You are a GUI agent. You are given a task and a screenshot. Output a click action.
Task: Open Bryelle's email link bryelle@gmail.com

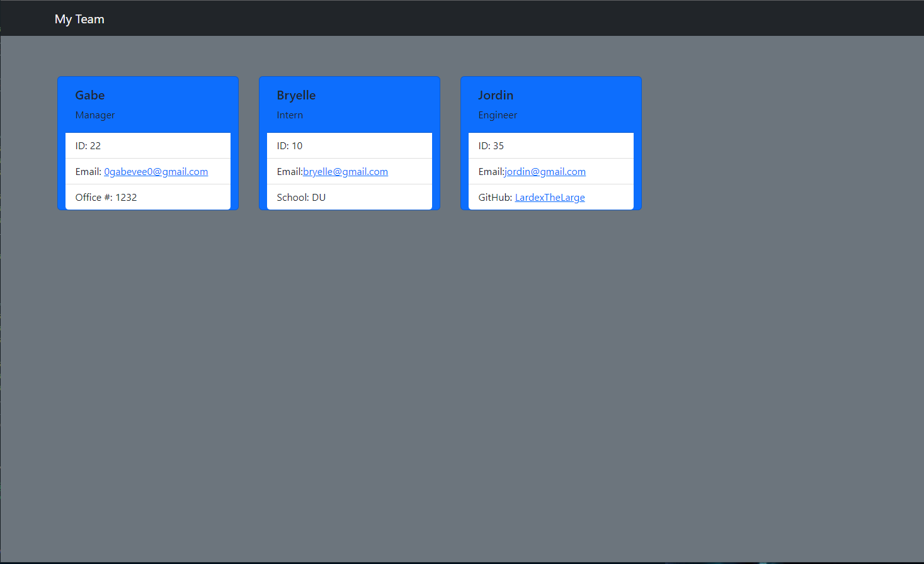(345, 171)
